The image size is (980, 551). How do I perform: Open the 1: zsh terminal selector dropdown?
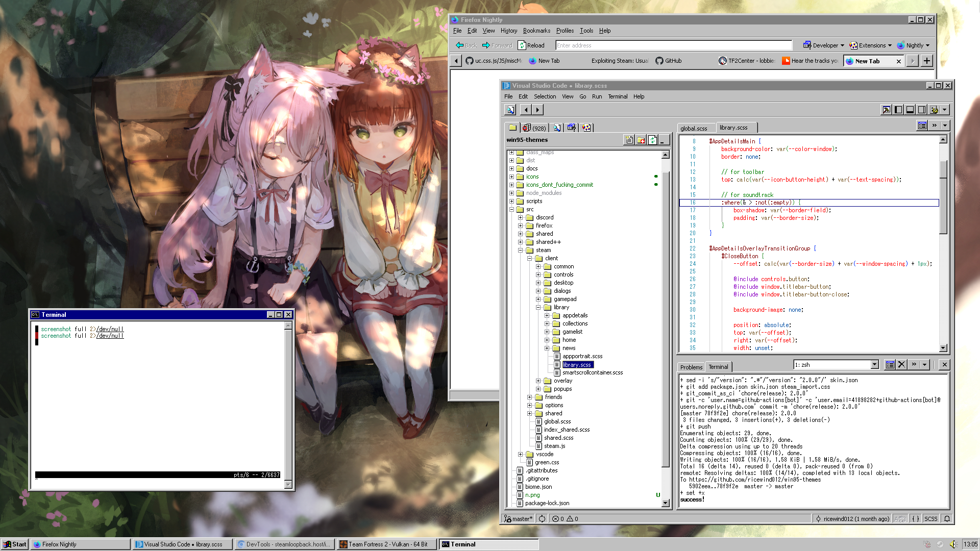874,365
